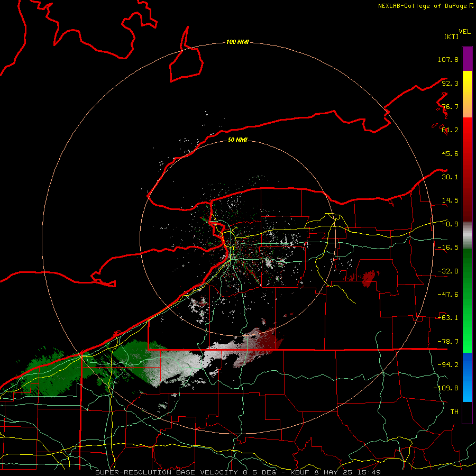The image size is (476, 476).
Task: Select the -32.0 scale value
Action: [x=448, y=271]
